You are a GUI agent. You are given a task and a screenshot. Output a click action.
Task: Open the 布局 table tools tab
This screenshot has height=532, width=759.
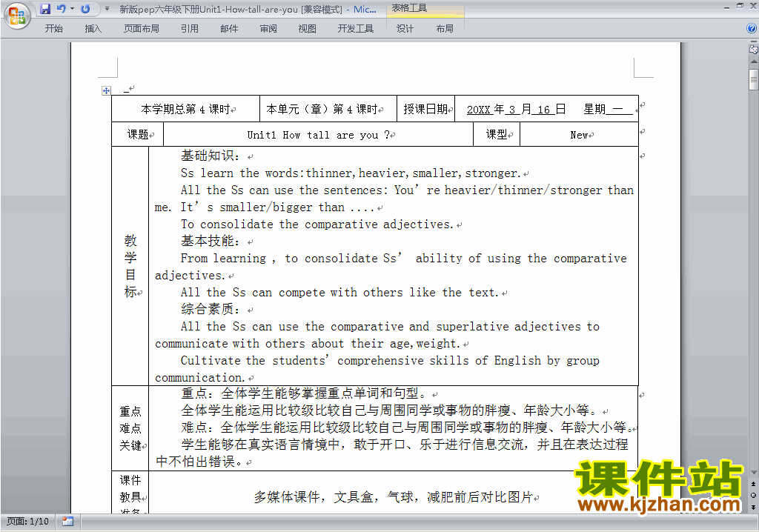pyautogui.click(x=445, y=29)
